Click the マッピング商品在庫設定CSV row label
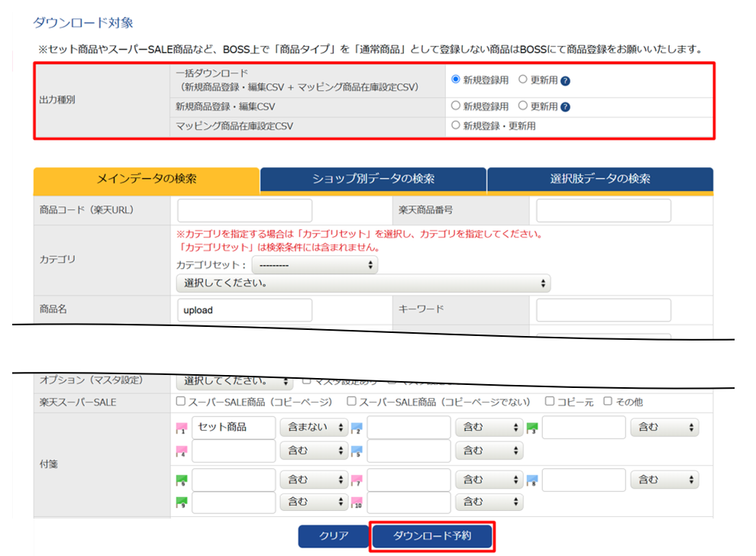This screenshot has width=756, height=556. pos(234,126)
